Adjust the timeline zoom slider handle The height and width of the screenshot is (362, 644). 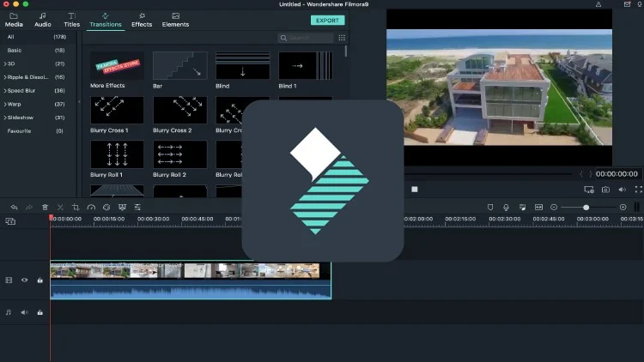586,208
